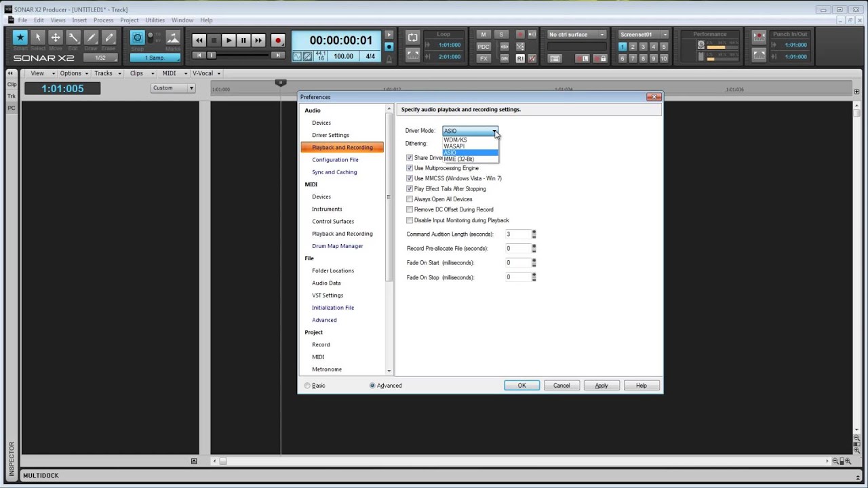Open the Clips menu
Screen dimensions: 868x488
pyautogui.click(x=140, y=73)
